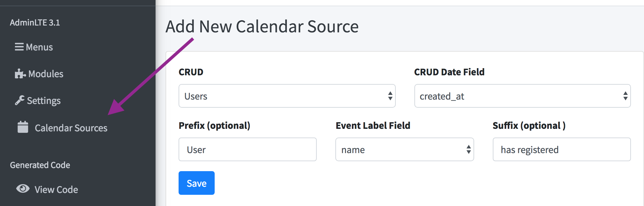Viewport: 644px width, 206px height.
Task: Click into the Suffix input field
Action: (562, 150)
